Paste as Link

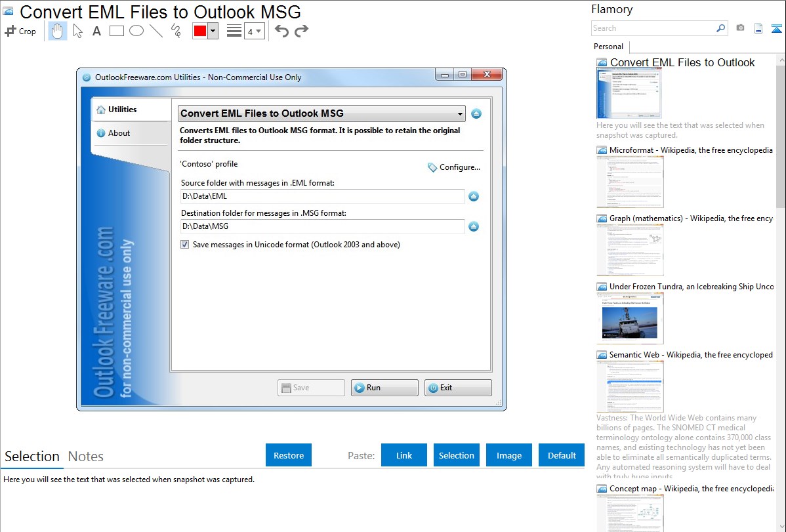[x=404, y=455]
